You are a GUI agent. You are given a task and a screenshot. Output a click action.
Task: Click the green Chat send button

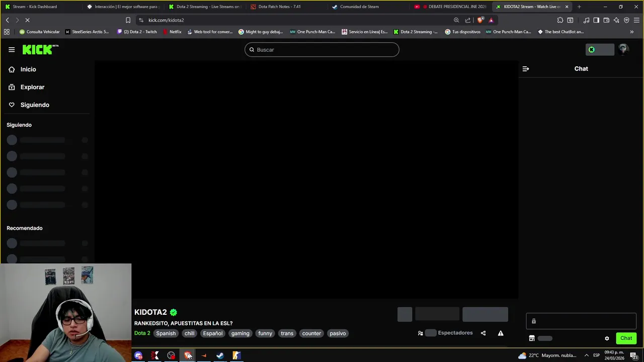[626, 338]
